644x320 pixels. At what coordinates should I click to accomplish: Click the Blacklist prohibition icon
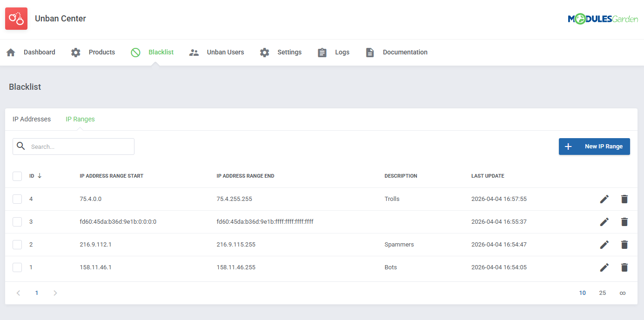[135, 52]
